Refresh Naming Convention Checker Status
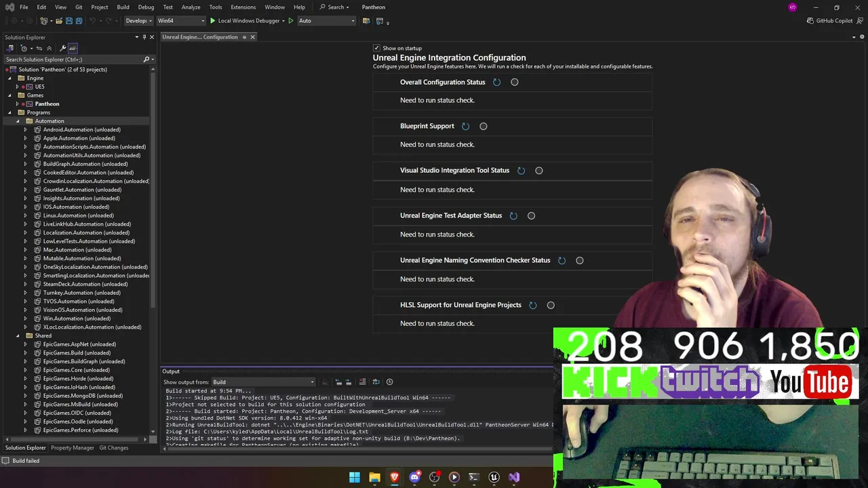The height and width of the screenshot is (488, 868). tap(561, 260)
